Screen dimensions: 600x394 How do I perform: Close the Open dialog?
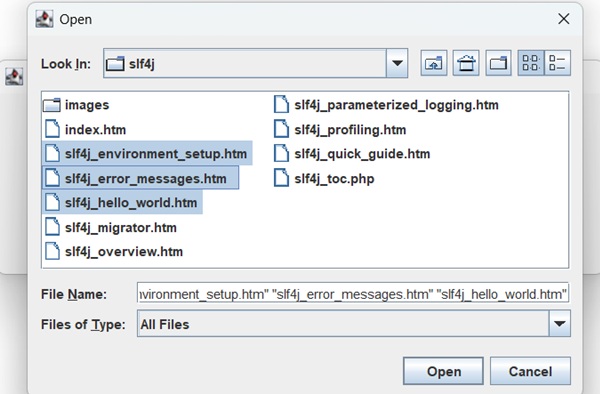tap(564, 19)
